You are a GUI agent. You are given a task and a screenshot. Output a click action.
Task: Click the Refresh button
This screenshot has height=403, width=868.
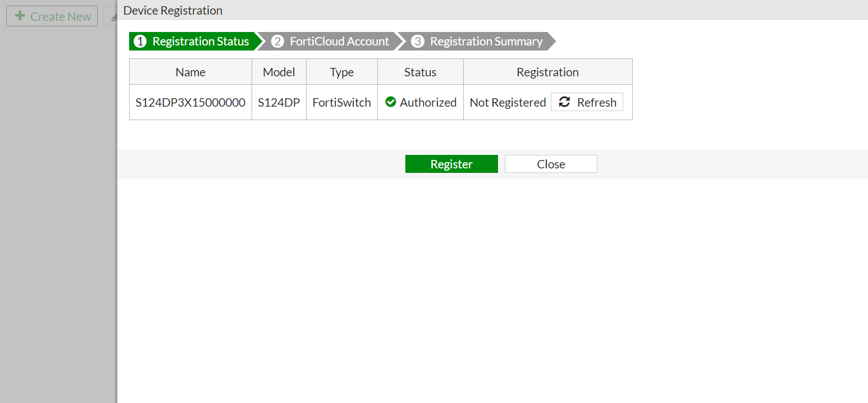pos(587,102)
